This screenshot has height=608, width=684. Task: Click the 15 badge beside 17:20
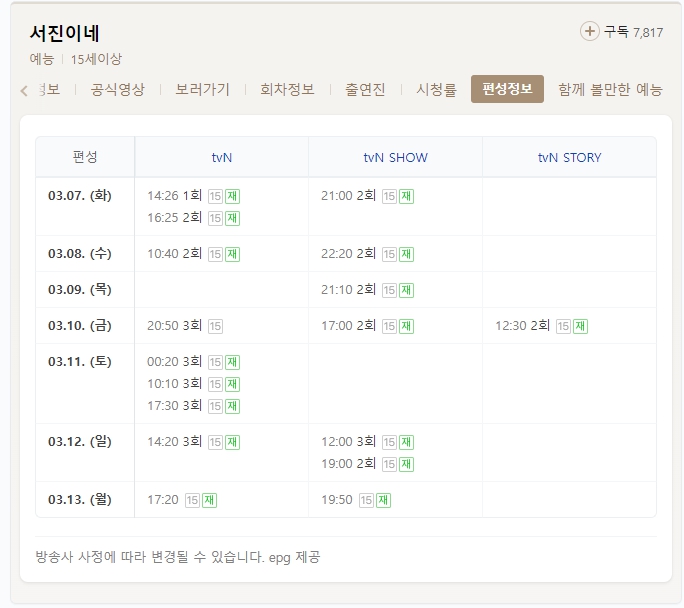(x=192, y=500)
